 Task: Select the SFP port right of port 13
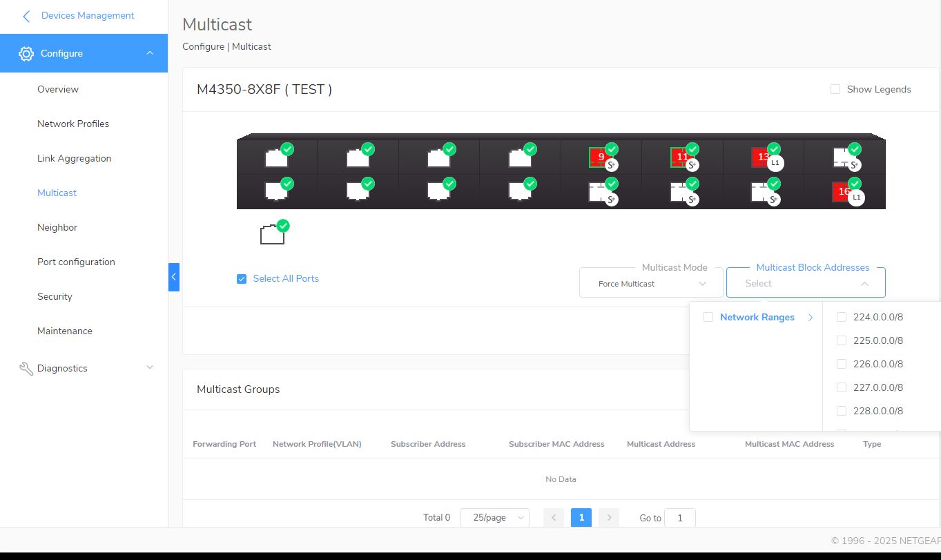[x=844, y=157]
